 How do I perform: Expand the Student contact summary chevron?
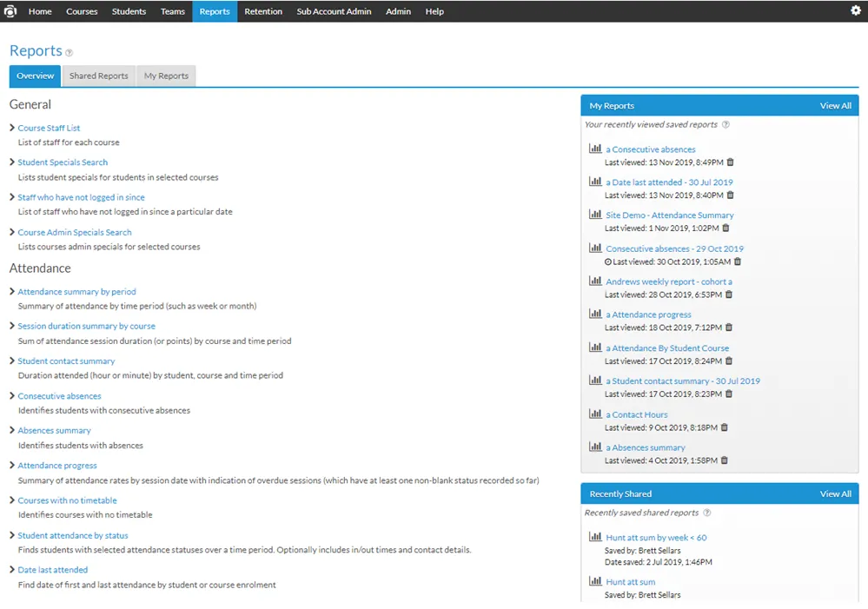(12, 361)
